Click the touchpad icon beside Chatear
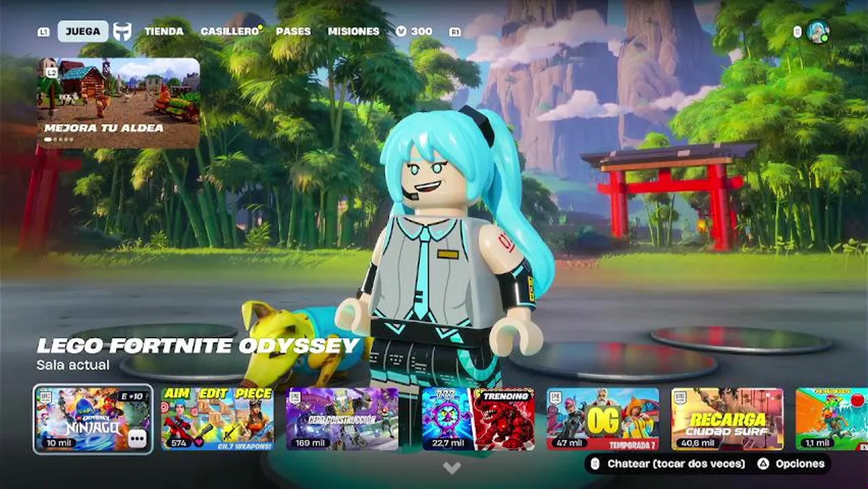 (x=596, y=464)
